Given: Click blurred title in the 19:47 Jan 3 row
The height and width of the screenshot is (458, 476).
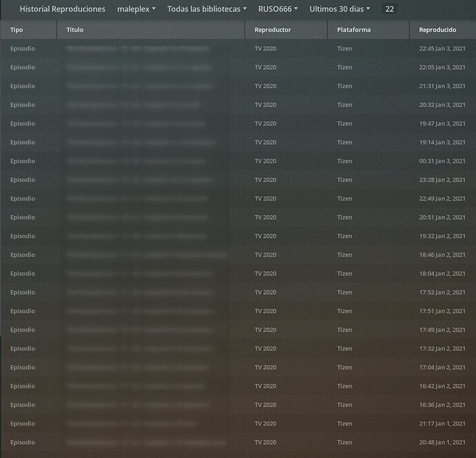Looking at the screenshot, I should 137,123.
